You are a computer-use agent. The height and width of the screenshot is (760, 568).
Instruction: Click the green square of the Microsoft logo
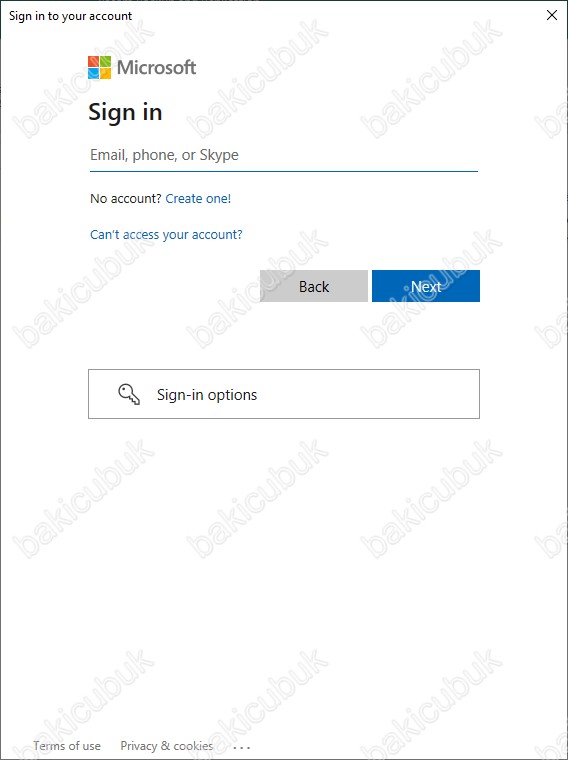(106, 62)
